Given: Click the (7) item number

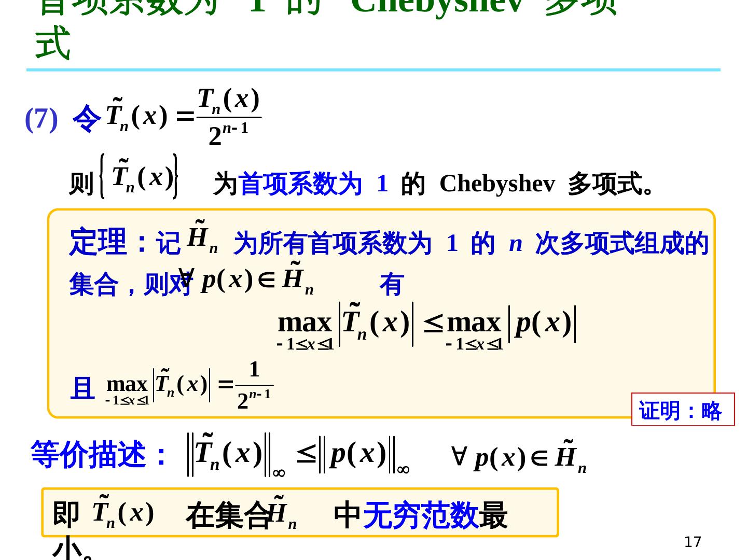Looking at the screenshot, I should 41,119.
